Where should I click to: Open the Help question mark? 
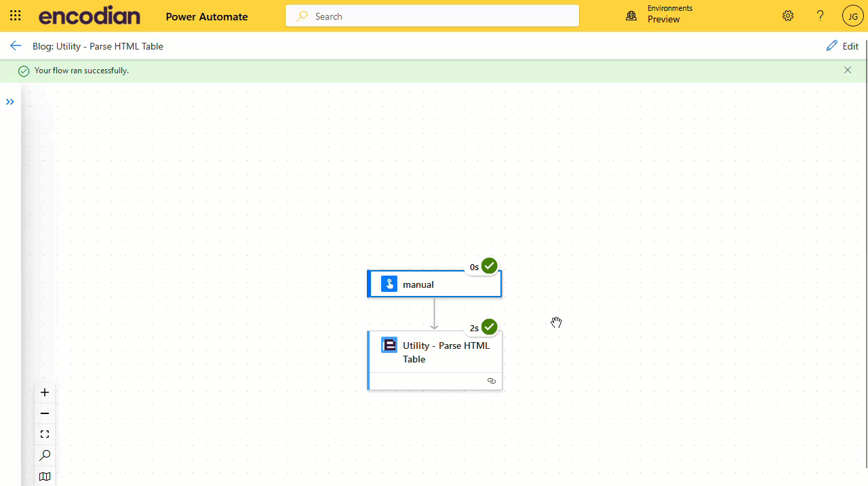[821, 16]
